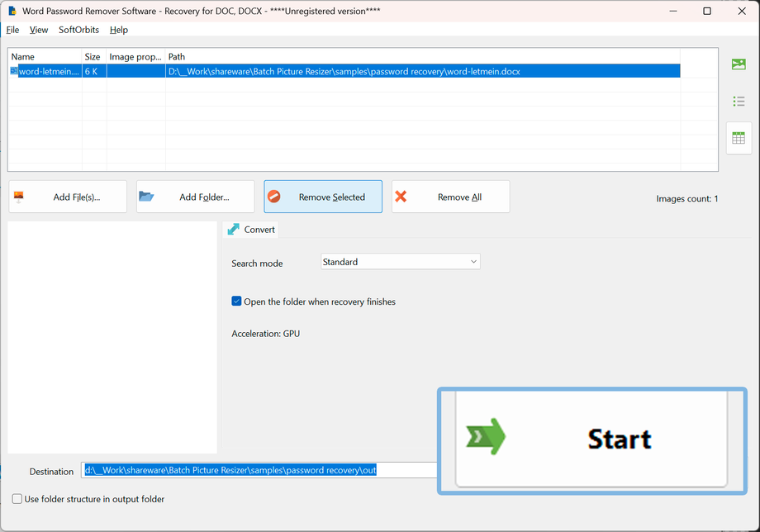Viewport: 760px width, 532px height.
Task: Click the Destination path input field
Action: coord(259,470)
